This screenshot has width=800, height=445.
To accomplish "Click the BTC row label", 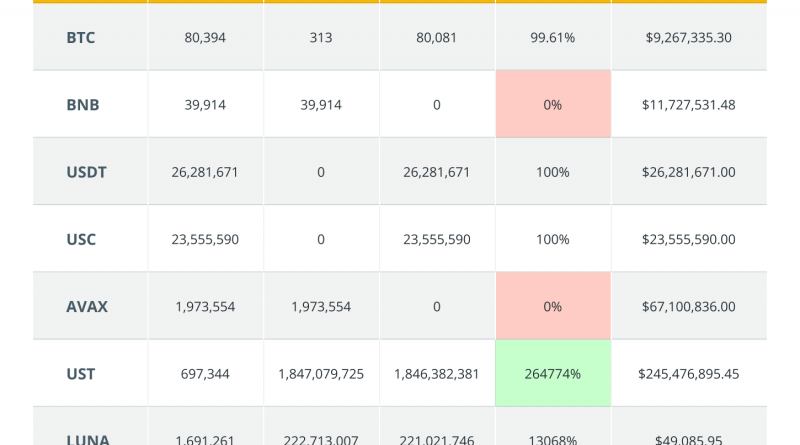I will (x=81, y=37).
